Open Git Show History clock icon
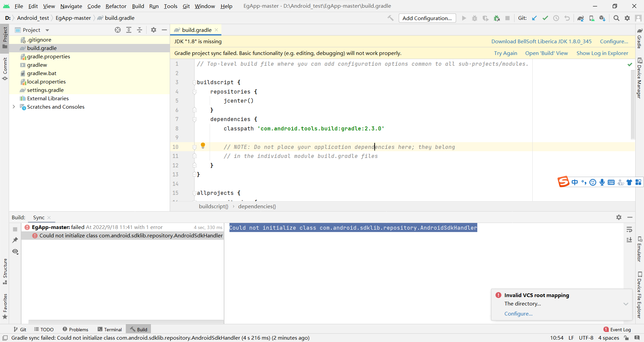644x342 pixels. [556, 18]
